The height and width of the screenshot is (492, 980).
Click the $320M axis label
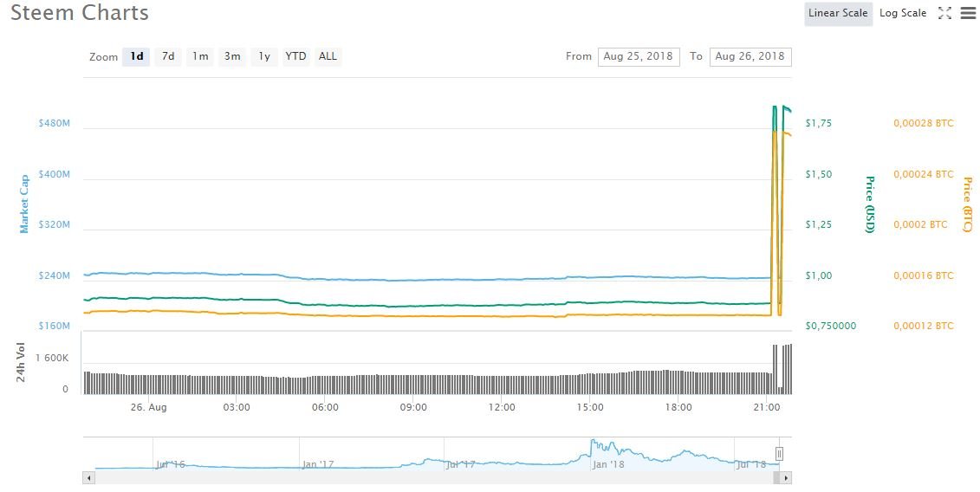point(55,224)
